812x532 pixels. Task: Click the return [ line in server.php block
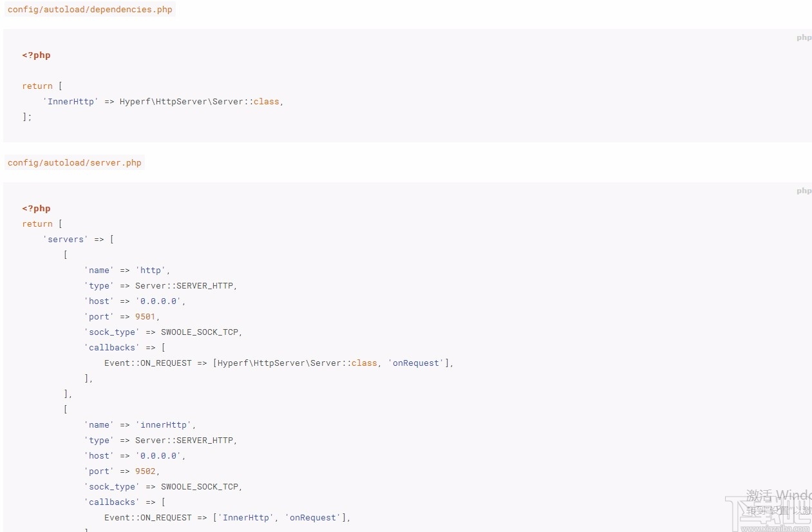[x=42, y=224]
